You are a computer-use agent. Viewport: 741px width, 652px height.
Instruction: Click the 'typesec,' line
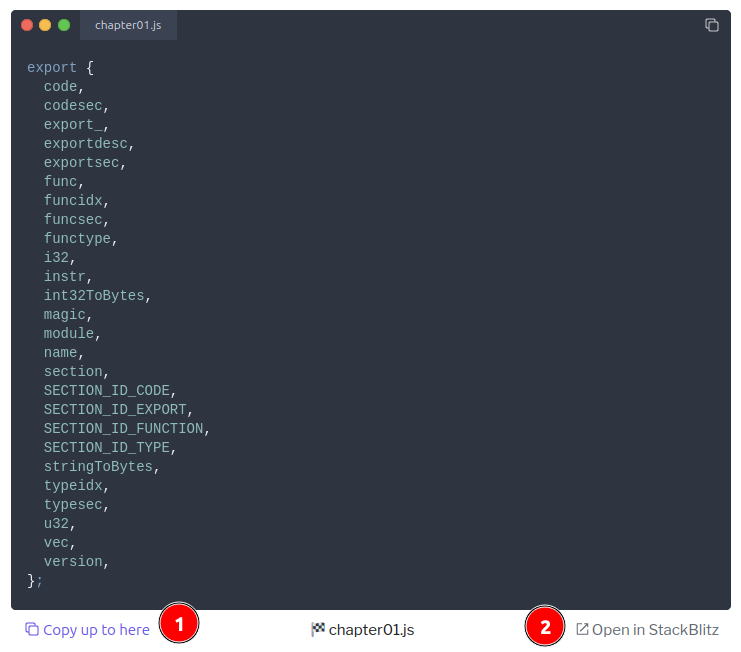(77, 505)
